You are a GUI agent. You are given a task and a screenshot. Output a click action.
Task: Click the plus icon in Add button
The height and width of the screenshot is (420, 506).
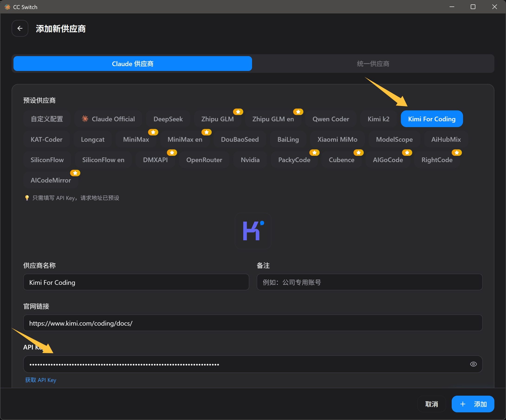tap(463, 404)
